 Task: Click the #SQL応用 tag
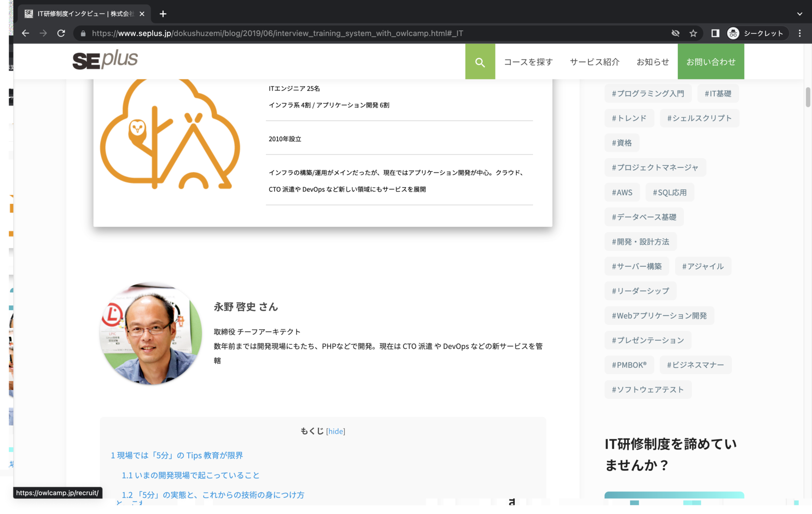669,192
